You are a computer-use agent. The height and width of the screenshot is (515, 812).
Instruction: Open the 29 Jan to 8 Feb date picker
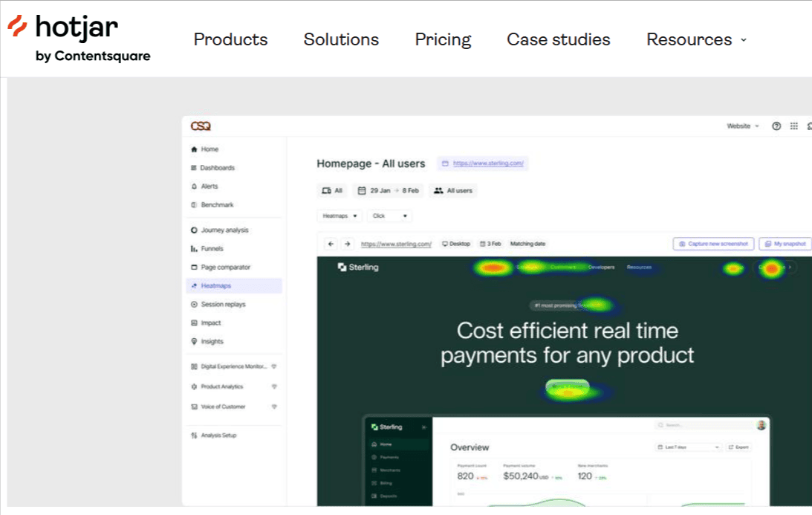click(x=389, y=191)
